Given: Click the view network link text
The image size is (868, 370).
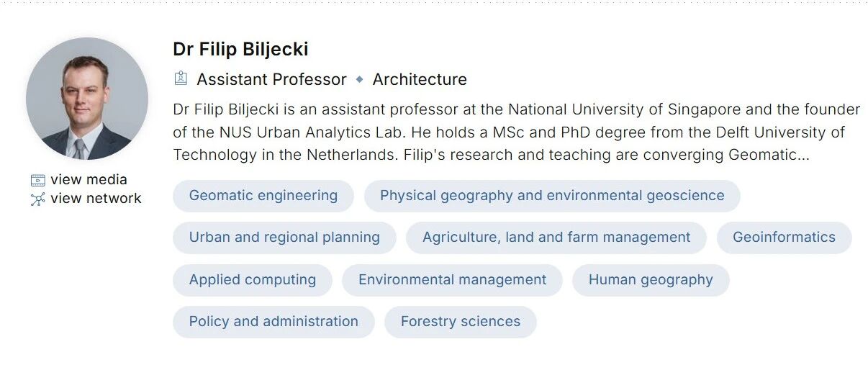Looking at the screenshot, I should point(96,199).
